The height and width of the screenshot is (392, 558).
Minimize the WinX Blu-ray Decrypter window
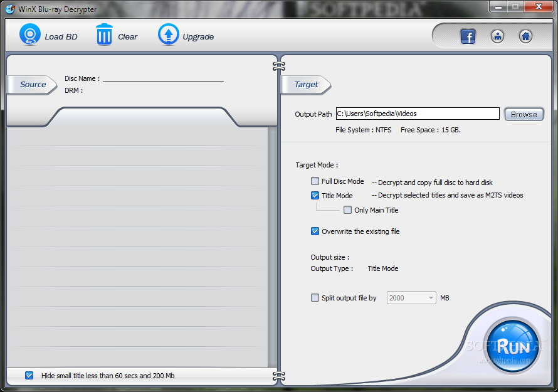(498, 7)
